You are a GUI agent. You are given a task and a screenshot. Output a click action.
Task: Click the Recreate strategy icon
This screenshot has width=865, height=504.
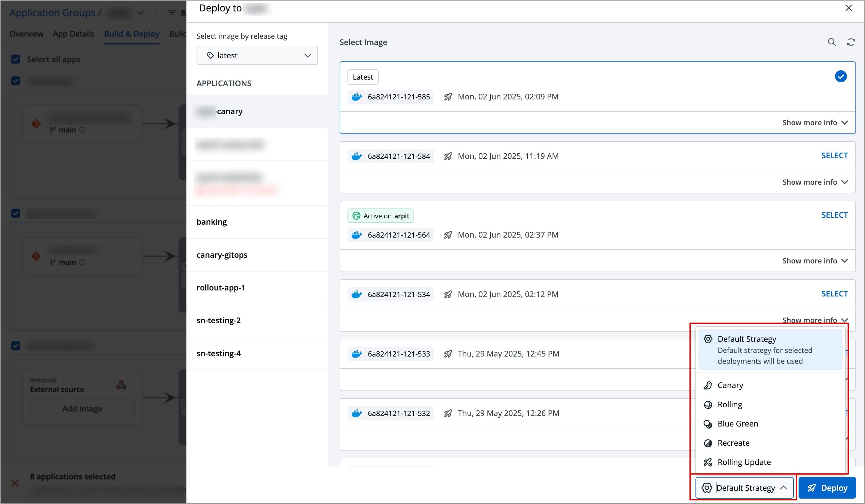point(708,443)
